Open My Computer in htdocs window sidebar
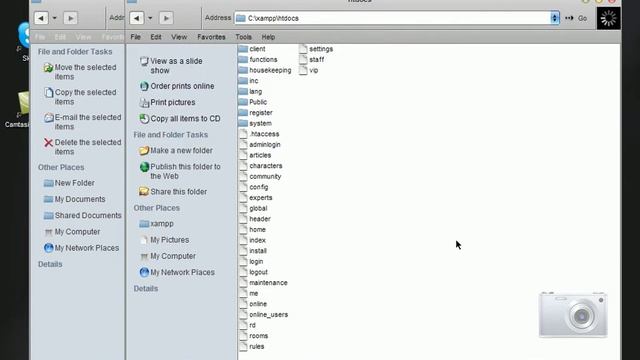This screenshot has width=640, height=360. pos(167,256)
